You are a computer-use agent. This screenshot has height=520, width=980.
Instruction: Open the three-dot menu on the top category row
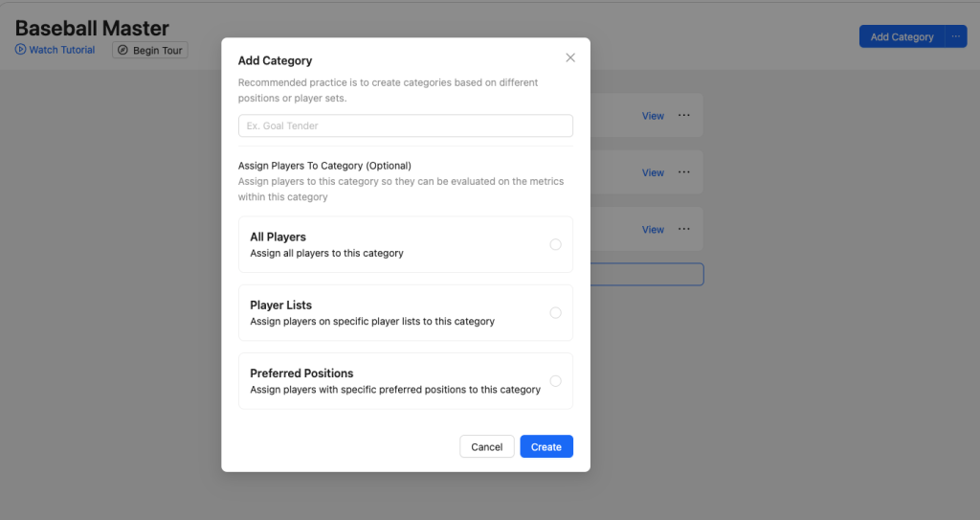684,115
